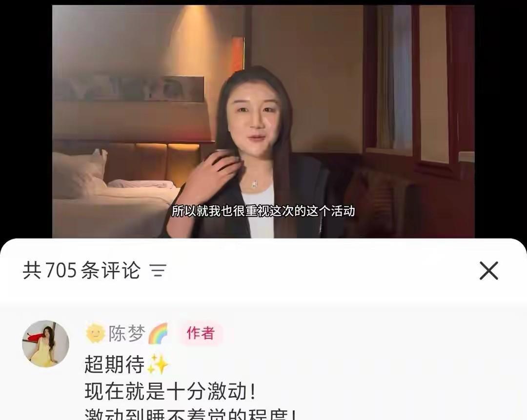The width and height of the screenshot is (527, 420).
Task: Click the sun emoji before 陈梦
Action: (96, 333)
